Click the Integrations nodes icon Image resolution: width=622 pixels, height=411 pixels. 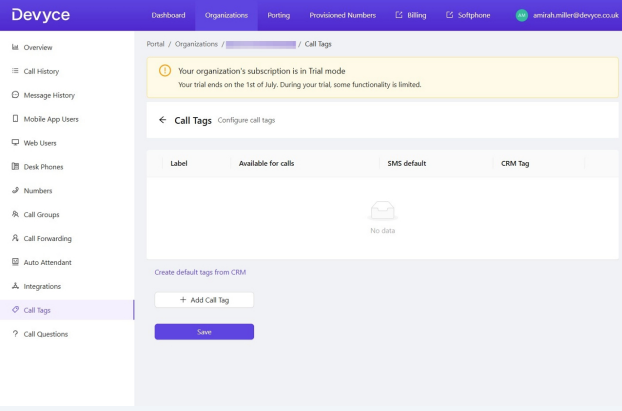click(x=15, y=286)
